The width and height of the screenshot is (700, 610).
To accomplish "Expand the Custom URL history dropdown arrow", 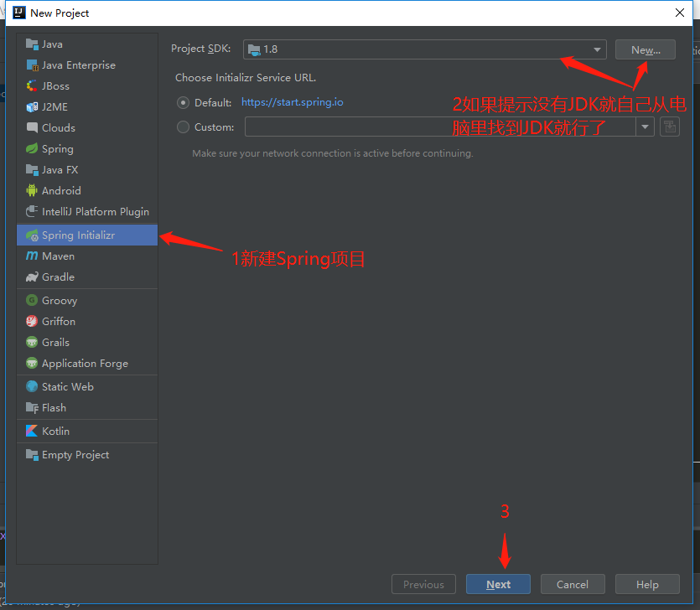I will [645, 127].
